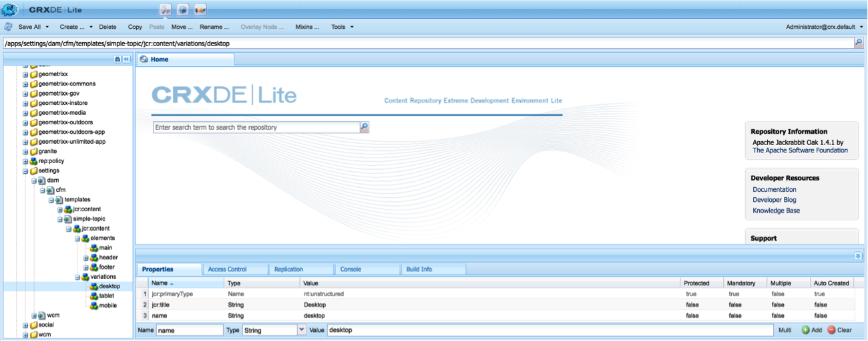Click the Value input field
This screenshot has width=868, height=341.
point(548,330)
